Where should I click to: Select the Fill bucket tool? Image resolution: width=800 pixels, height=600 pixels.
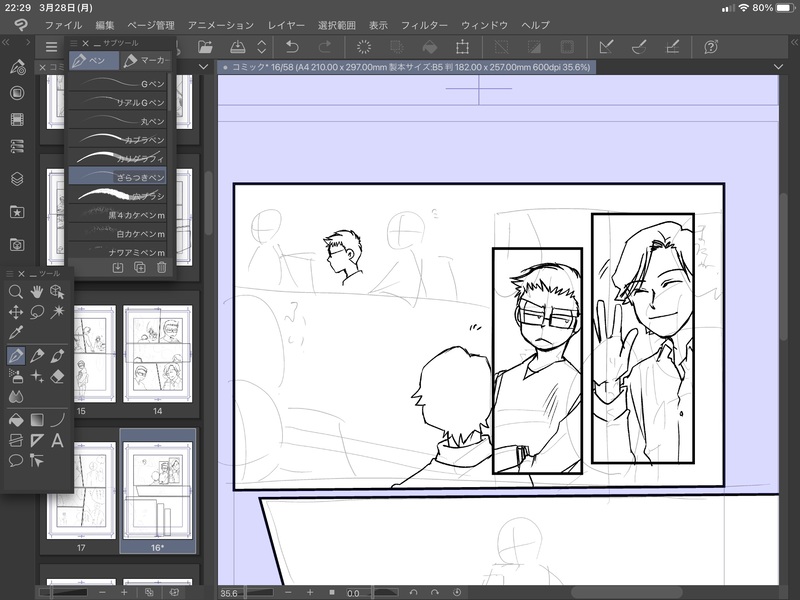coord(16,420)
